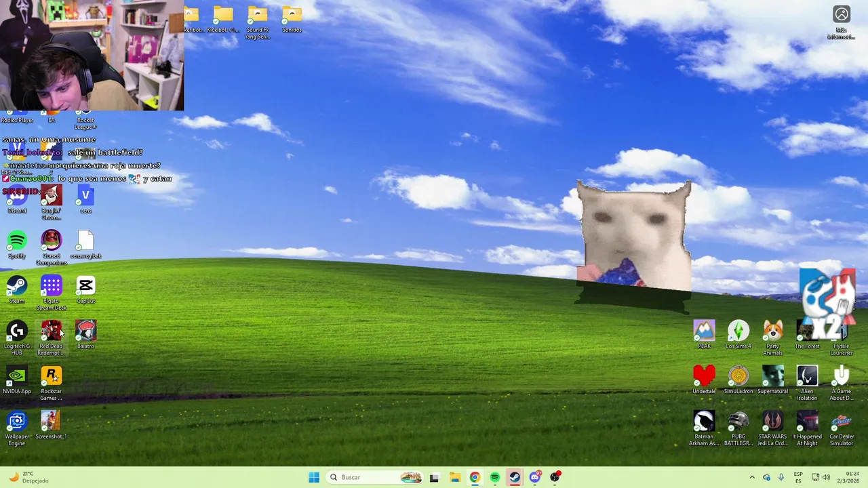Open File Explorer from the taskbar
The height and width of the screenshot is (488, 868).
[x=454, y=477]
